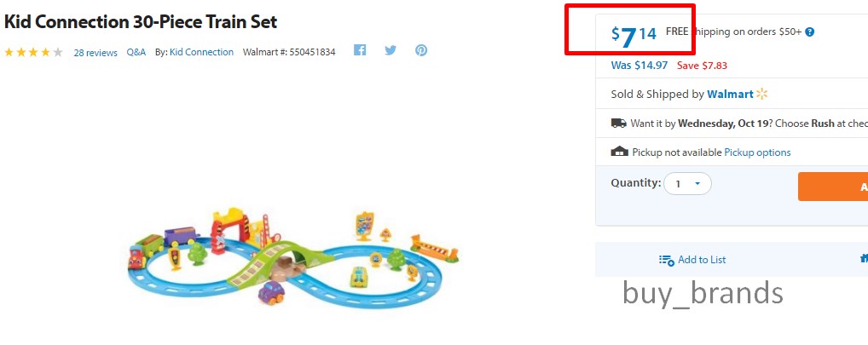Share product via Twitter icon
The image size is (868, 345).
coord(391,50)
